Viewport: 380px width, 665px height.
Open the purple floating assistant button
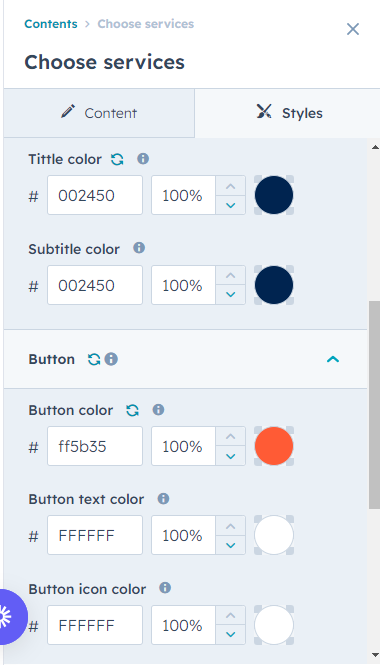[9, 617]
